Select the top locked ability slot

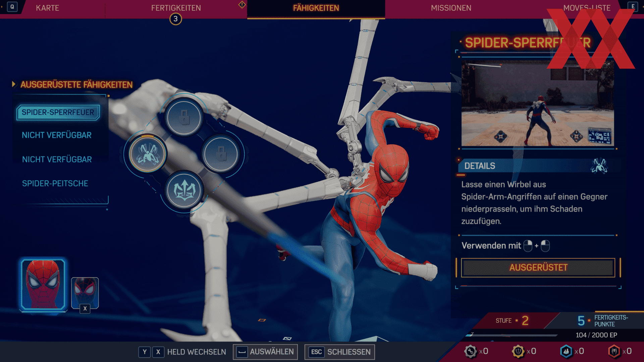click(184, 117)
